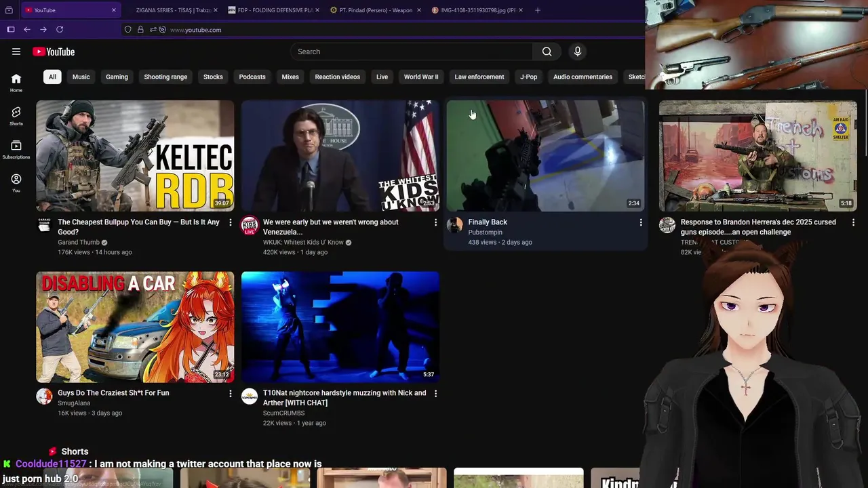The image size is (868, 488).
Task: Open the You page in sidebar
Action: point(16,183)
